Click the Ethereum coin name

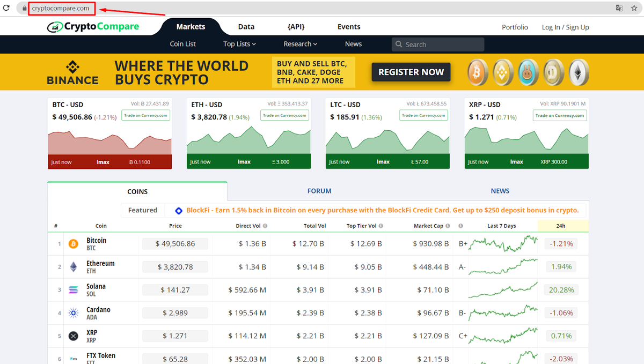click(x=100, y=263)
